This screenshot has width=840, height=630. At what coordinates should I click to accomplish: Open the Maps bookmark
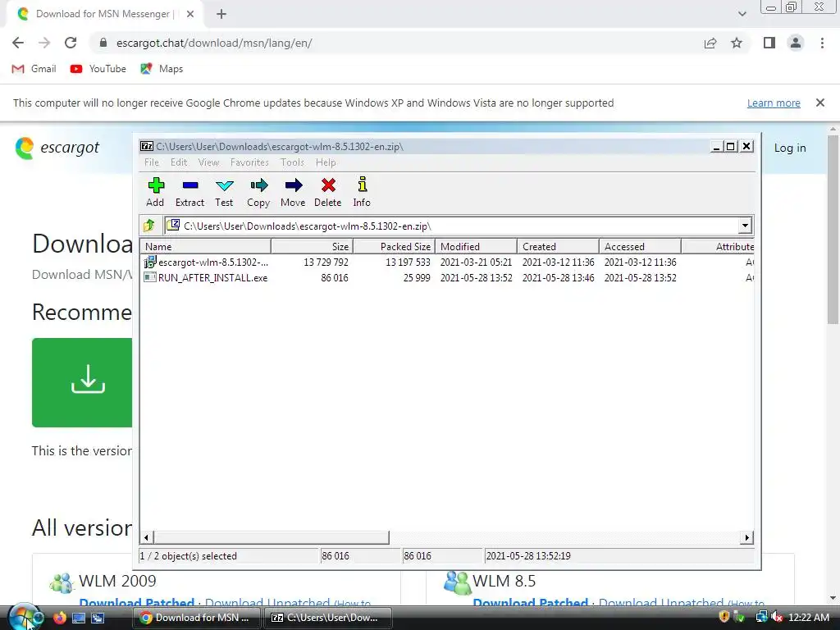click(162, 69)
